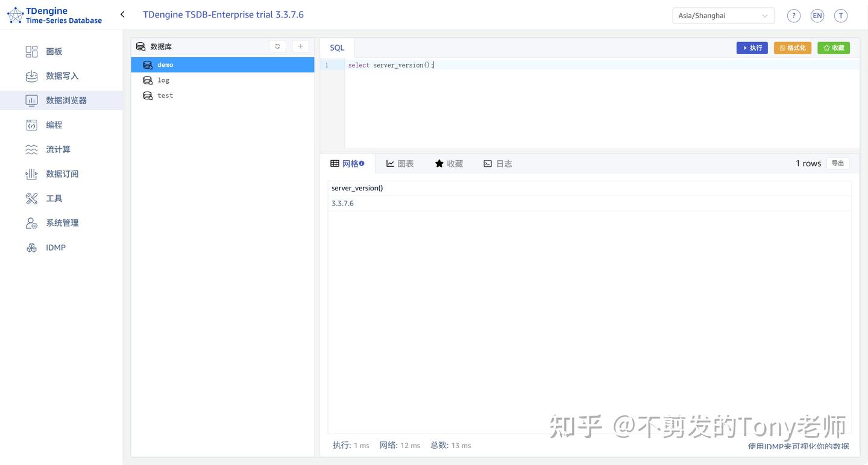Export results with 导出 button
Screen dimensions: 868x465
pyautogui.click(x=838, y=163)
